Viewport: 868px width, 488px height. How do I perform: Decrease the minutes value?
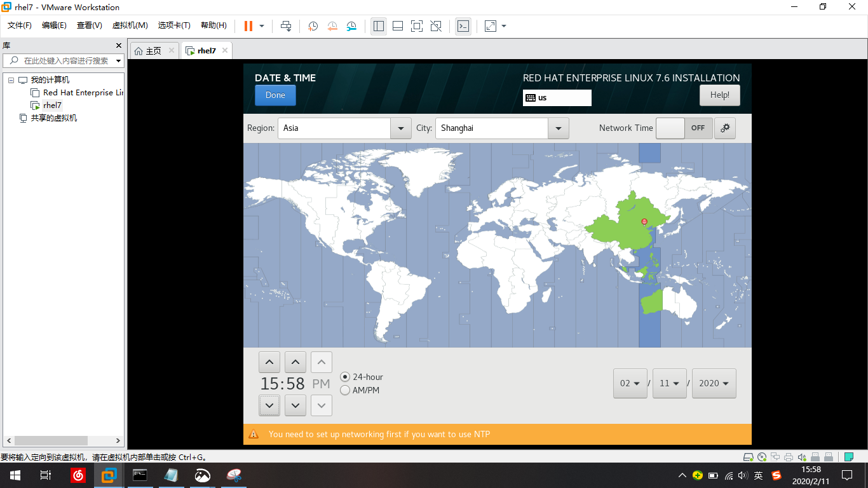295,405
